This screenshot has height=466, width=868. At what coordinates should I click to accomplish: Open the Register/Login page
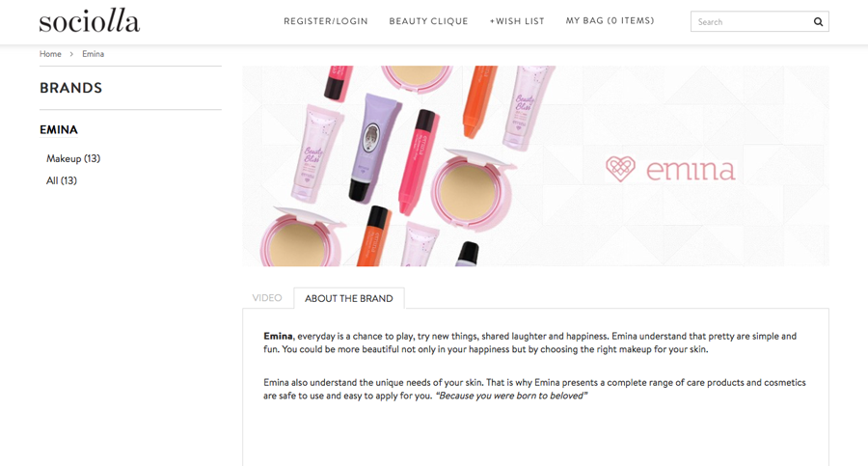click(x=326, y=21)
